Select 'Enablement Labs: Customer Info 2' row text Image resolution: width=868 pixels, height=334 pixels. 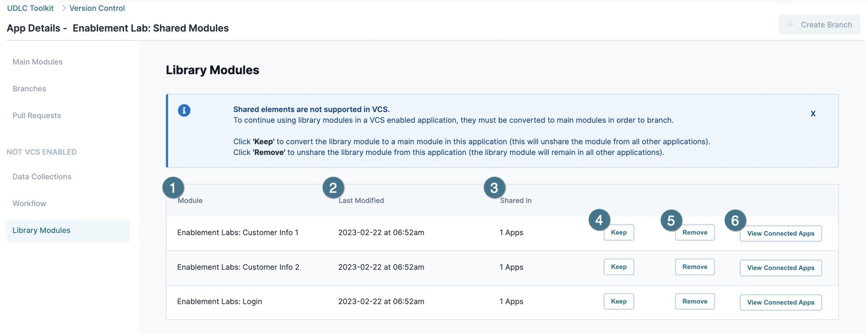(238, 267)
